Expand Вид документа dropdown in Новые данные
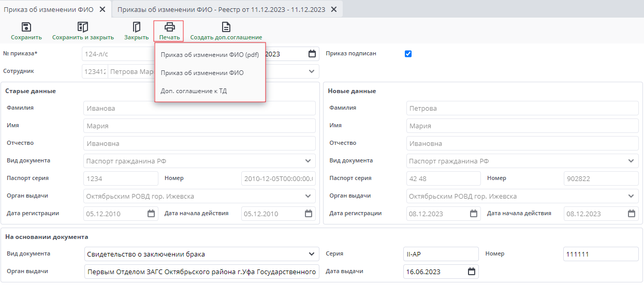The image size is (644, 285). point(631,161)
